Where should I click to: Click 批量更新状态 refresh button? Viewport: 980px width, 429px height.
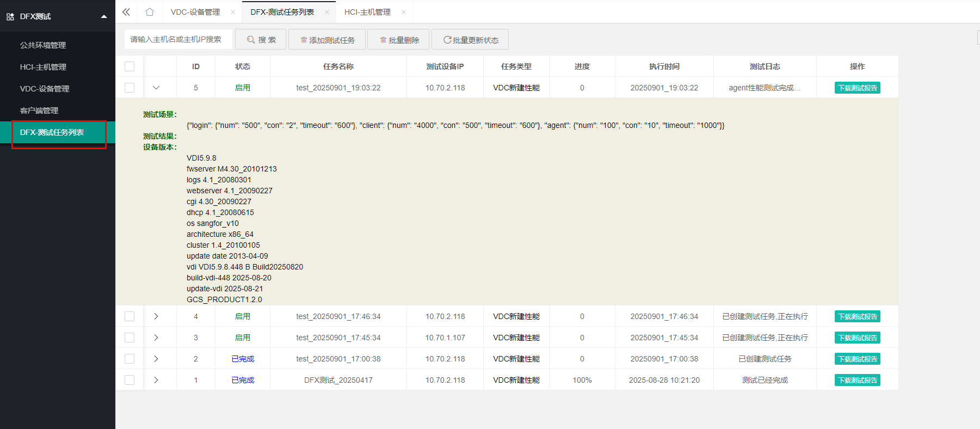click(x=470, y=40)
